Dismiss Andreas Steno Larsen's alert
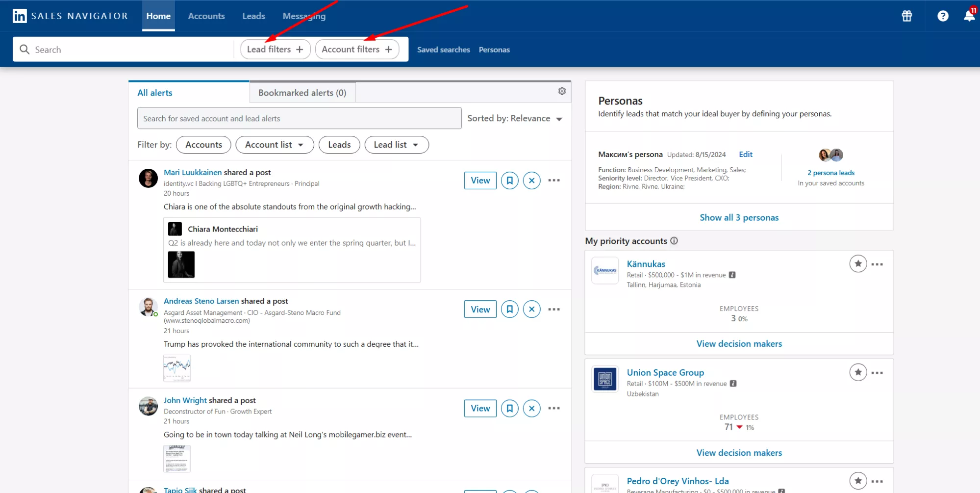The width and height of the screenshot is (980, 493). point(531,309)
